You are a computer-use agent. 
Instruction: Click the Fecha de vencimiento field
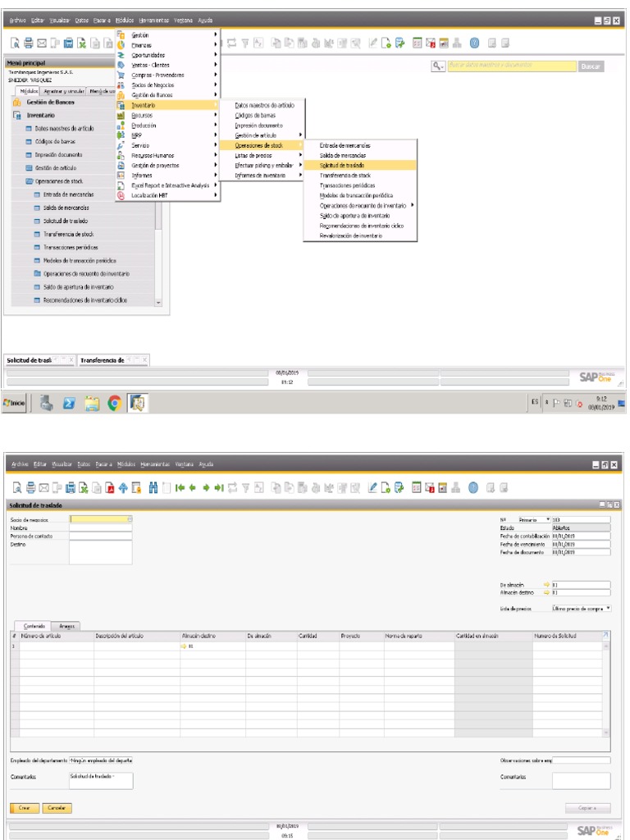coord(581,544)
